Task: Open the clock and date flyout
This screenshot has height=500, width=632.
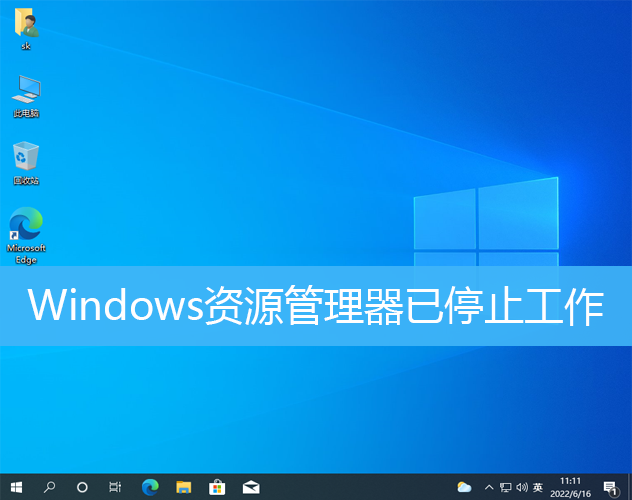Action: click(571, 487)
